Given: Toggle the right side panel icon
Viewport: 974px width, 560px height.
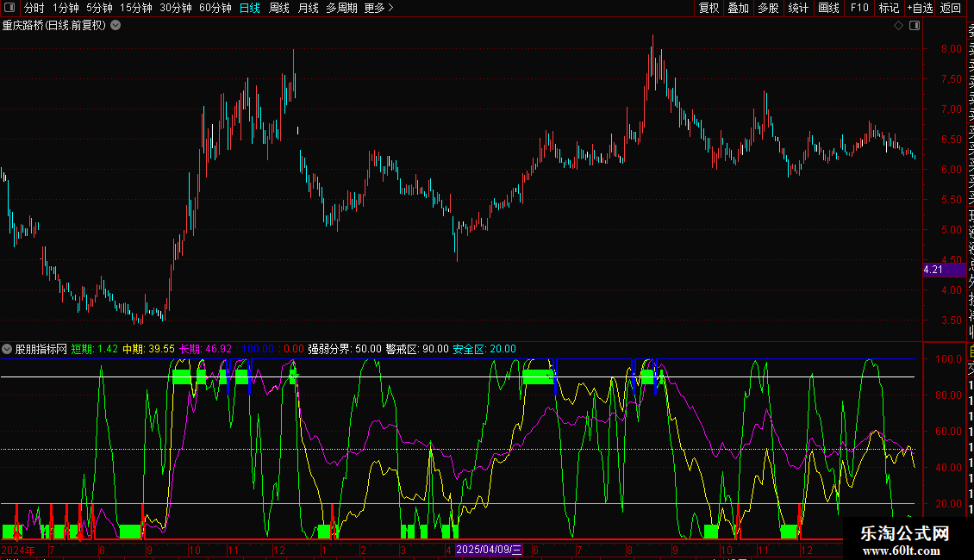Looking at the screenshot, I should tap(915, 26).
